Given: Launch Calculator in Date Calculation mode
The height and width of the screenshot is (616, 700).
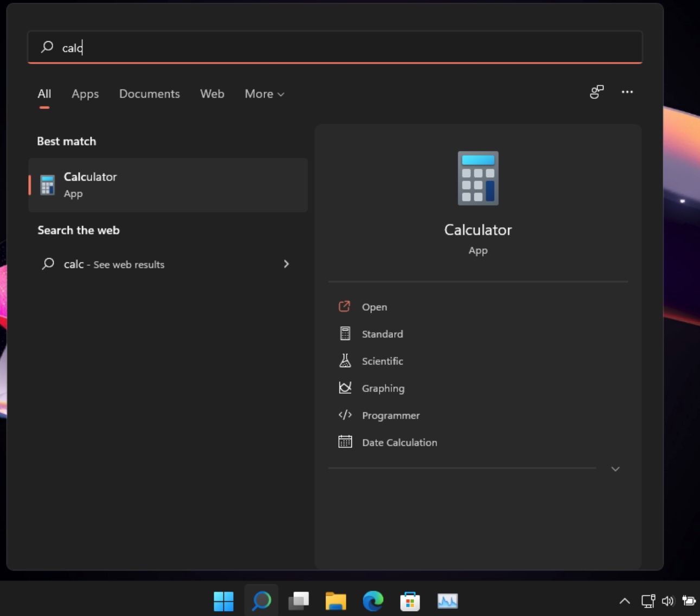Looking at the screenshot, I should click(399, 442).
